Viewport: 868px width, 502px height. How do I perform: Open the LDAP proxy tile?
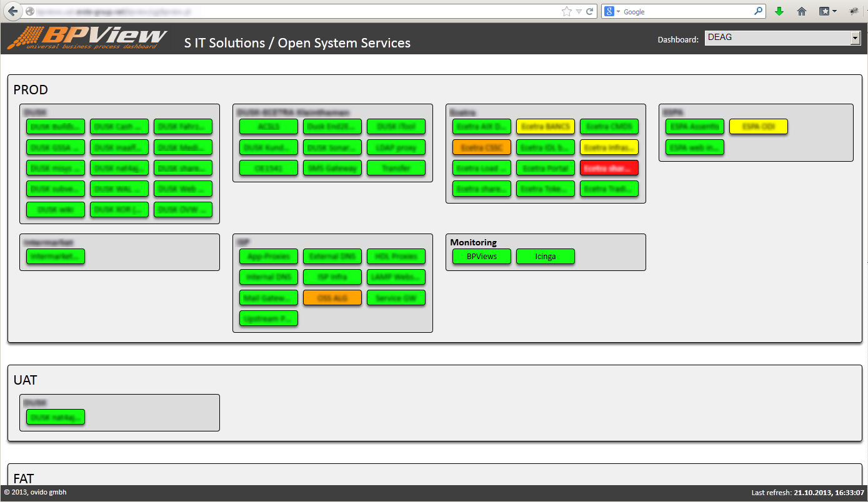tap(396, 147)
